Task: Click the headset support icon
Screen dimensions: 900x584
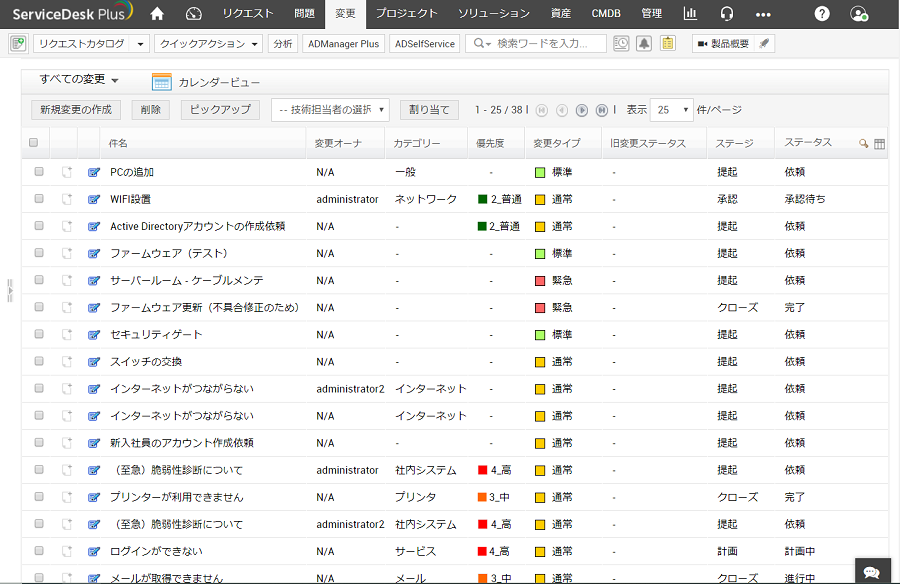Action: click(727, 14)
